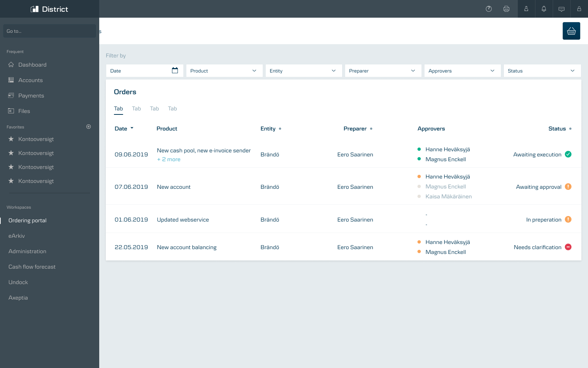Click the Undock workspace link

click(18, 282)
